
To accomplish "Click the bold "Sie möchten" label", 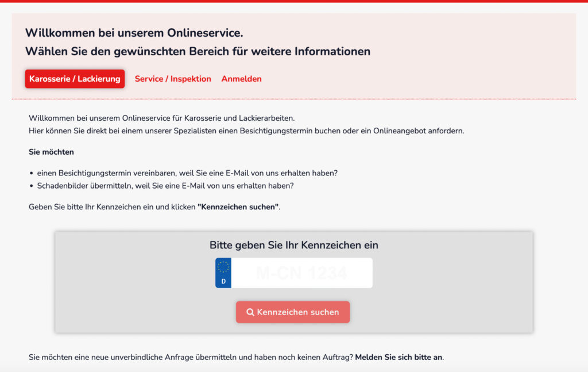I will 50,152.
